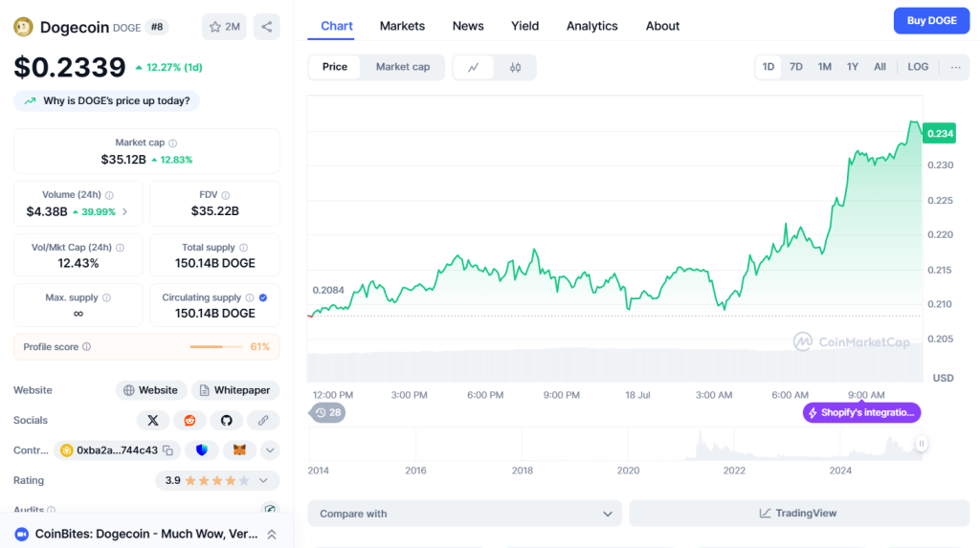
Task: Add token to MetaMask fox icon
Action: (239, 449)
